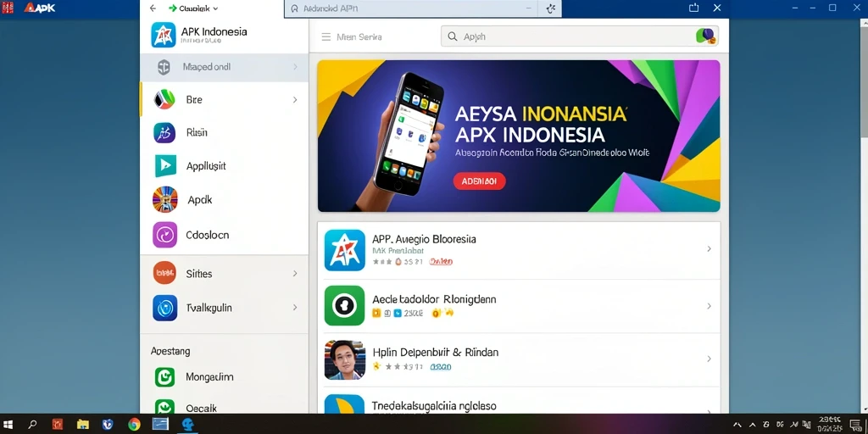Click the blue head app icon in taskbar
Image resolution: width=868 pixels, height=434 pixels.
click(188, 425)
